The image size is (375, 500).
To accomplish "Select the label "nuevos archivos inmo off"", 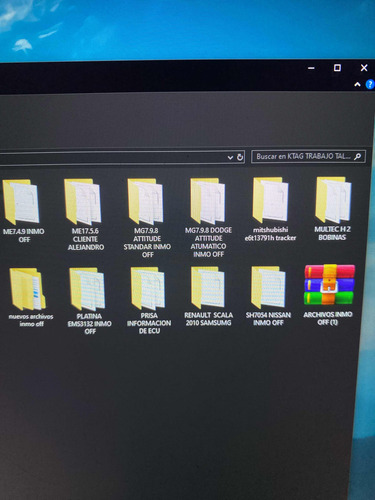I will (31, 320).
